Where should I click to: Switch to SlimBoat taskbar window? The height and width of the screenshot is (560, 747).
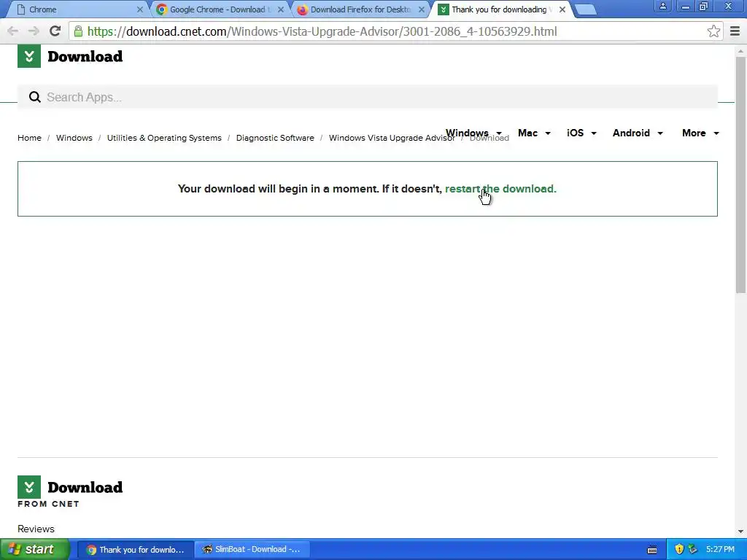(x=252, y=550)
